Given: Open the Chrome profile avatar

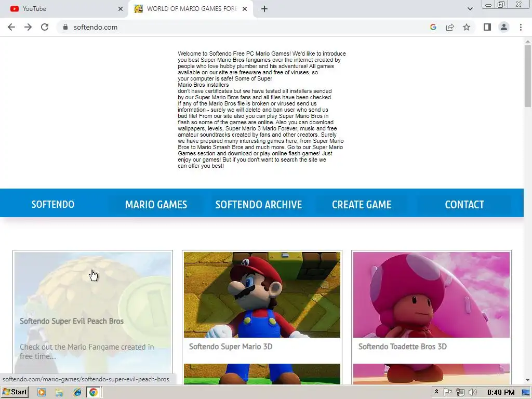Looking at the screenshot, I should point(504,27).
